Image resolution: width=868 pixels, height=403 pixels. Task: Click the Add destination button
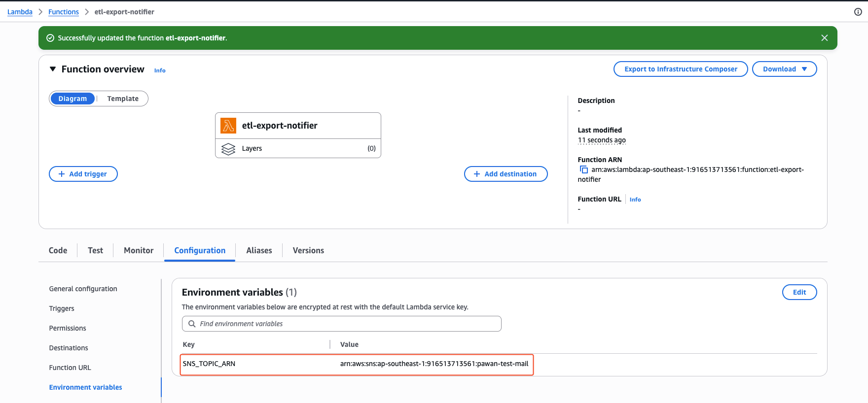[x=506, y=174]
